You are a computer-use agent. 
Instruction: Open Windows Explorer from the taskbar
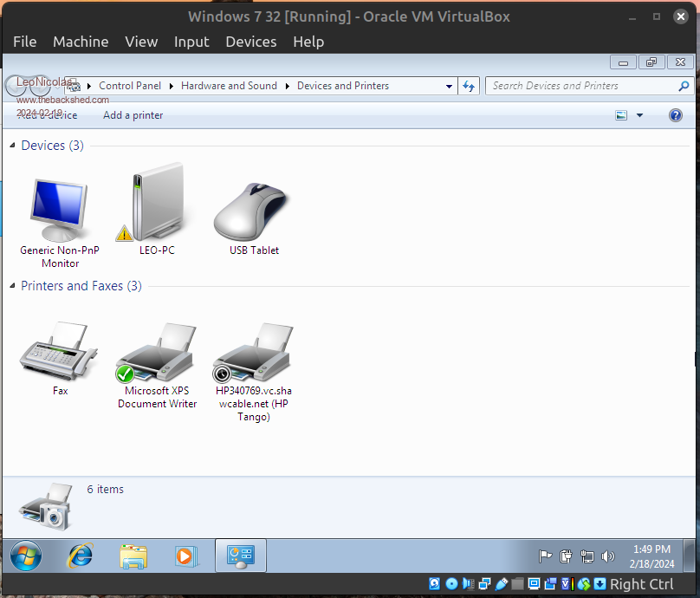click(133, 556)
